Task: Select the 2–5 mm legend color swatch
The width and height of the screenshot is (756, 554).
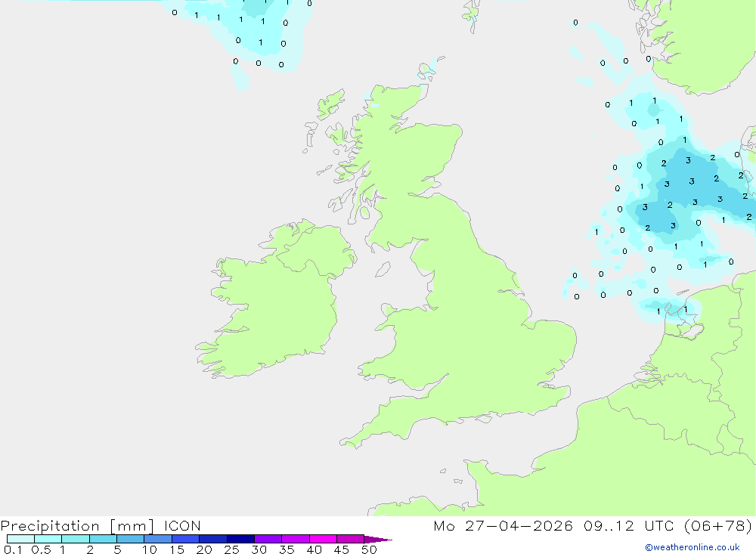Action: coord(103,539)
